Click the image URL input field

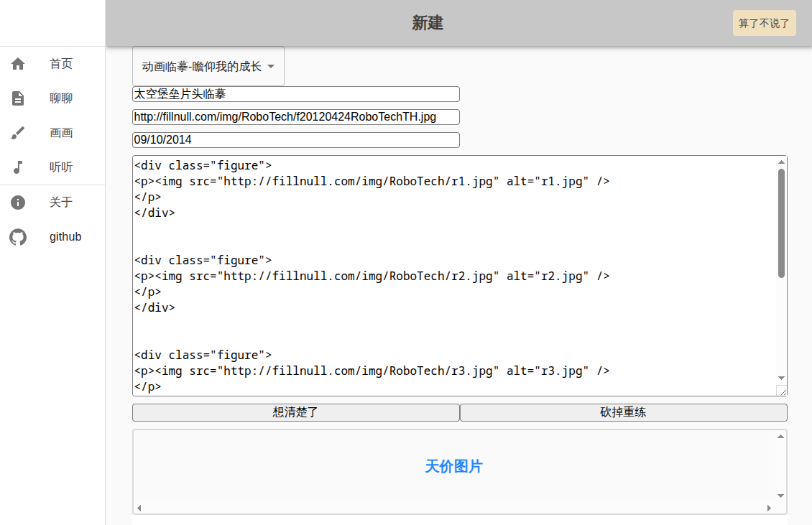coord(295,117)
